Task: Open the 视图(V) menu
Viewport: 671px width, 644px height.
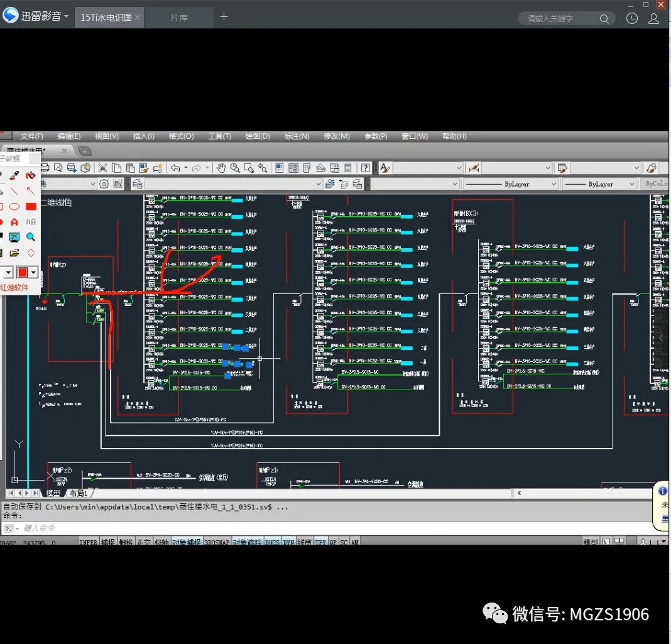Action: tap(107, 136)
